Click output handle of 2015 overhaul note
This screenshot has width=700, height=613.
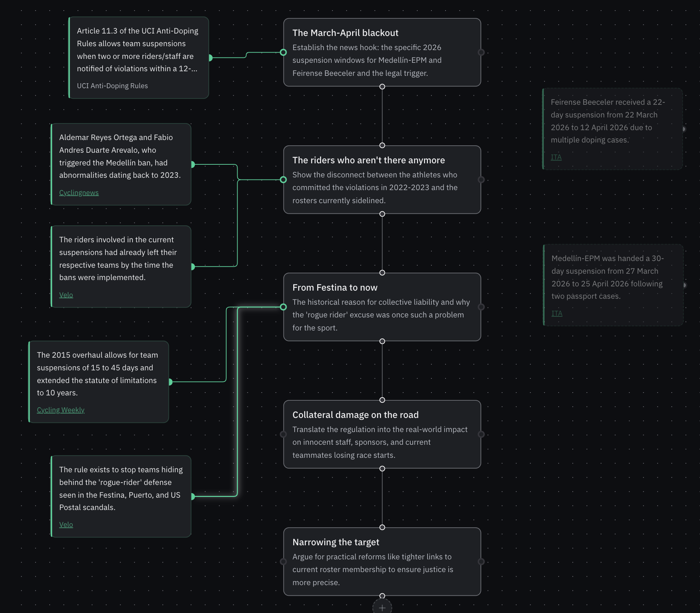click(x=170, y=382)
